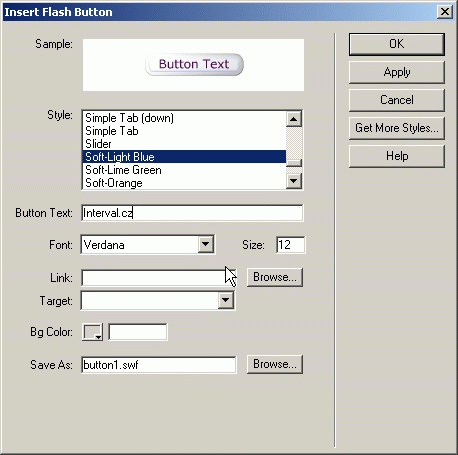Click the OK button
Viewport: 458px width, 455px height.
(x=397, y=44)
